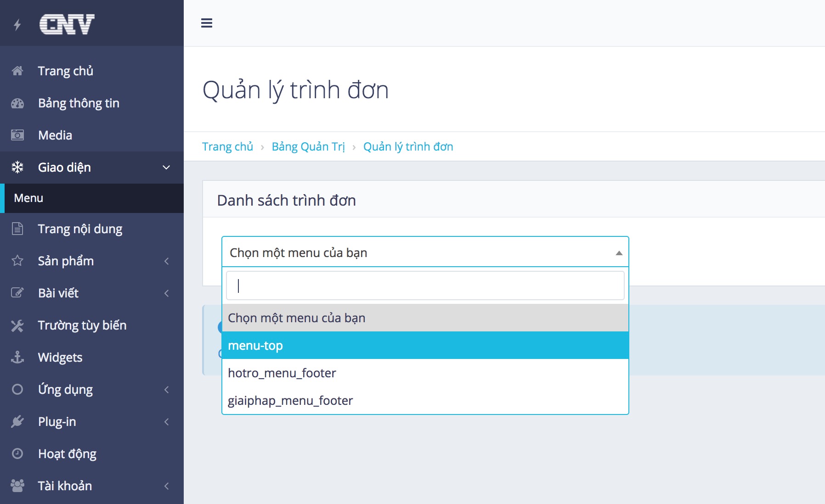This screenshot has height=504, width=825.
Task: Close the menu selection dropdown arrow
Action: (619, 253)
